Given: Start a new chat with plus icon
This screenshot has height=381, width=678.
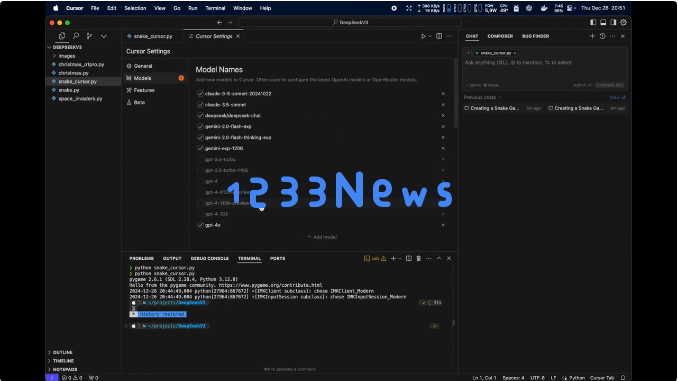Looking at the screenshot, I should pos(592,36).
